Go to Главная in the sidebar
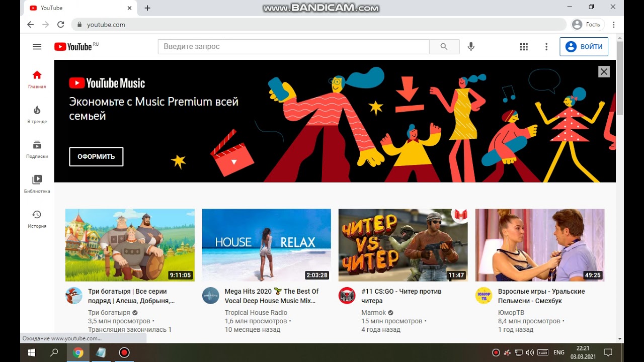The width and height of the screenshot is (644, 362). [x=37, y=79]
